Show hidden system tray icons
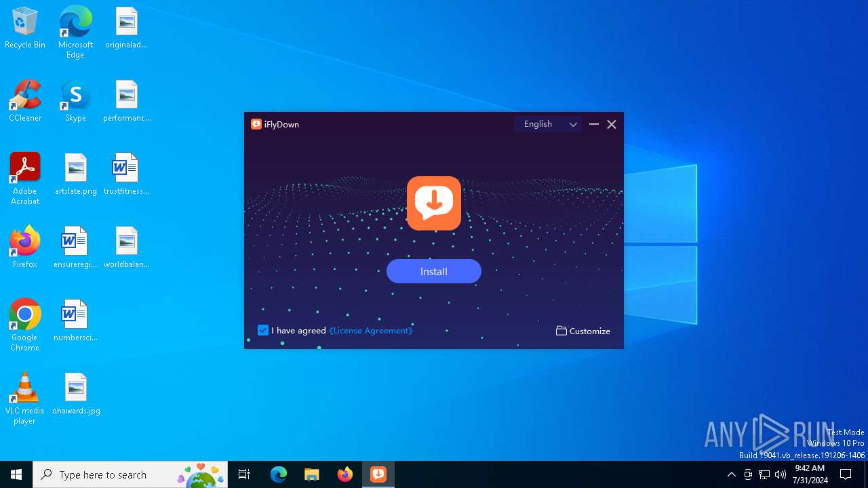Screen dimensions: 868x488 point(731,474)
